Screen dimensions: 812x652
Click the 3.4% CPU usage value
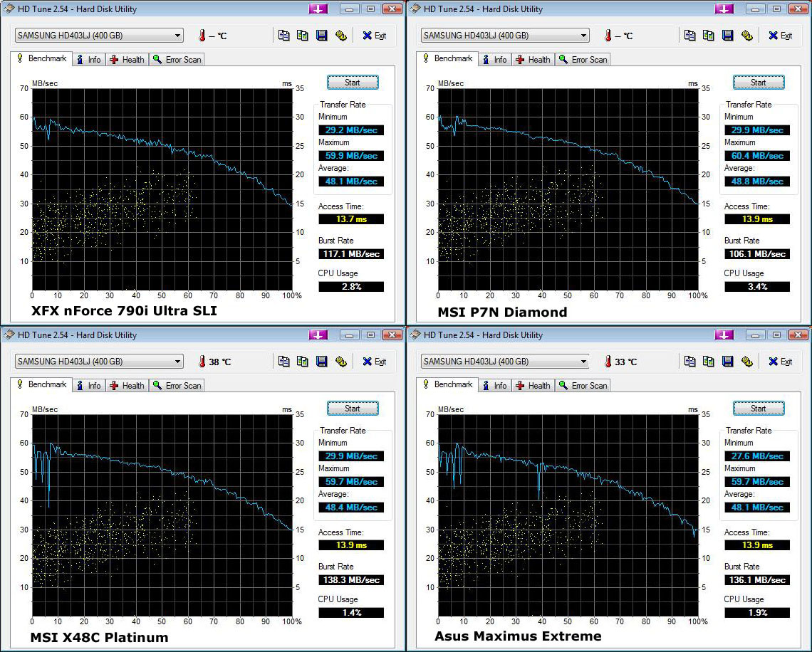(757, 287)
